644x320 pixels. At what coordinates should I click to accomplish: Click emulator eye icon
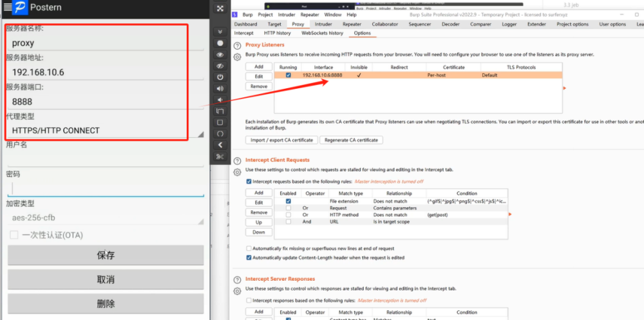220,55
